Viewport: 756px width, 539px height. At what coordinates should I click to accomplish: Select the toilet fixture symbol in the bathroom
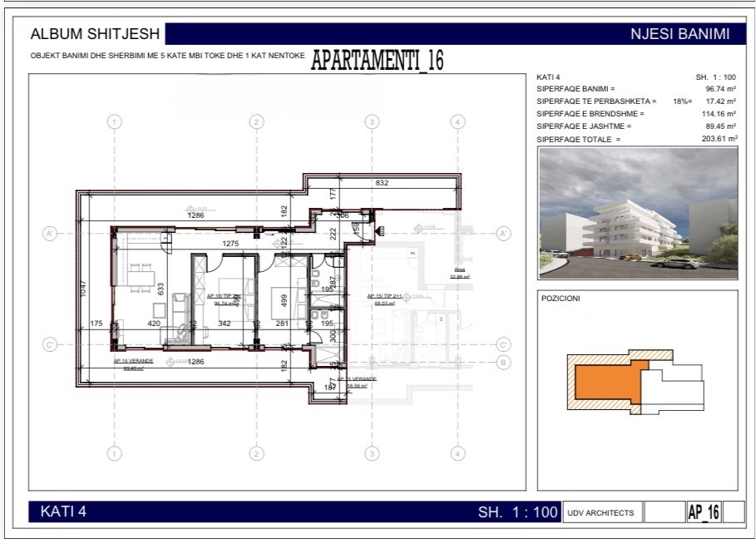click(x=318, y=277)
